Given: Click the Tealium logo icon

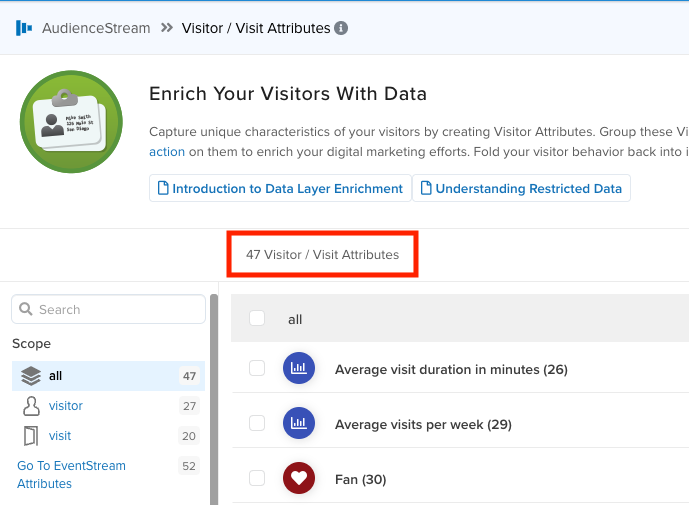Looking at the screenshot, I should click(24, 28).
